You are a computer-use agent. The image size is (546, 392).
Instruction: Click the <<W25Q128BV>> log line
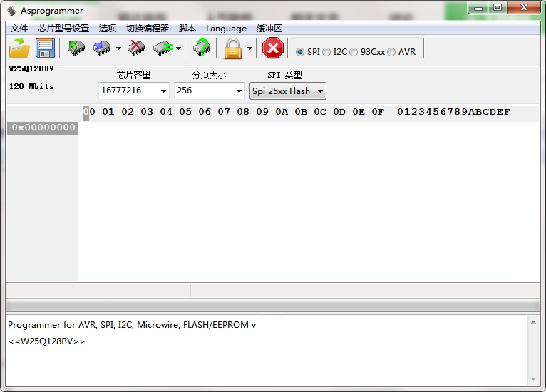coord(46,341)
